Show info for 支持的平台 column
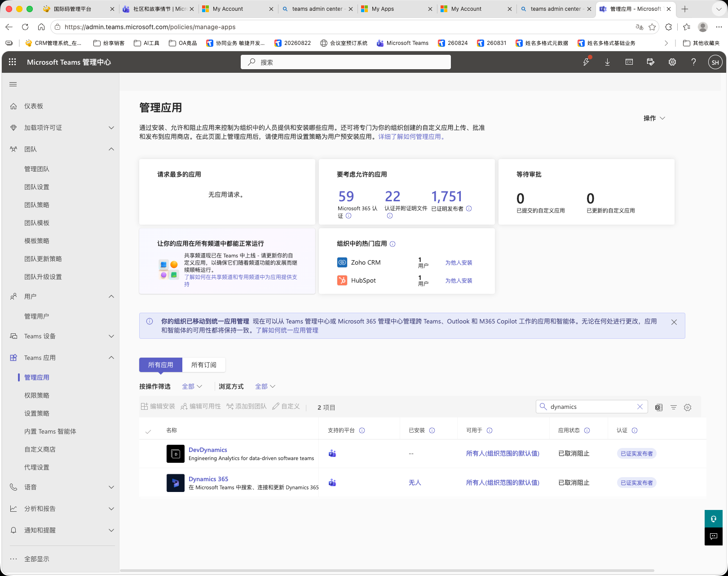This screenshot has width=728, height=576. [362, 430]
